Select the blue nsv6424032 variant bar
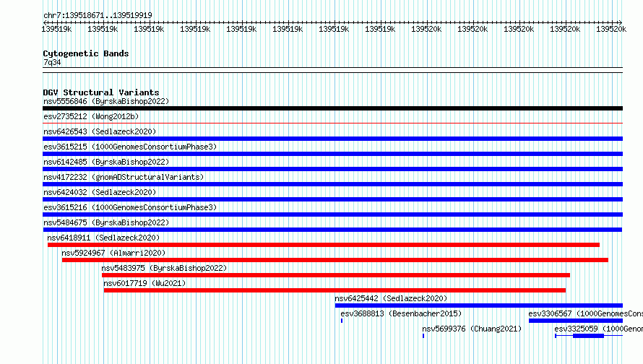The width and height of the screenshot is (643, 364). 332,199
